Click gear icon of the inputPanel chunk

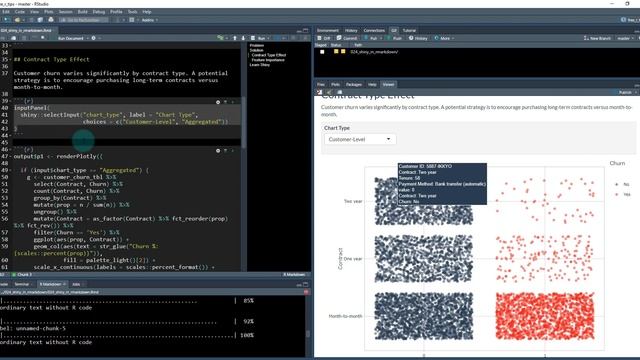click(218, 102)
